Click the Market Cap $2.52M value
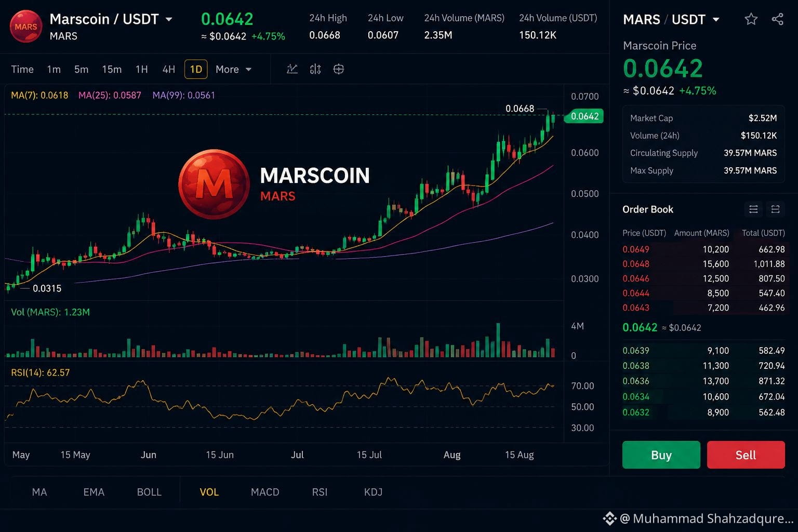 point(763,118)
